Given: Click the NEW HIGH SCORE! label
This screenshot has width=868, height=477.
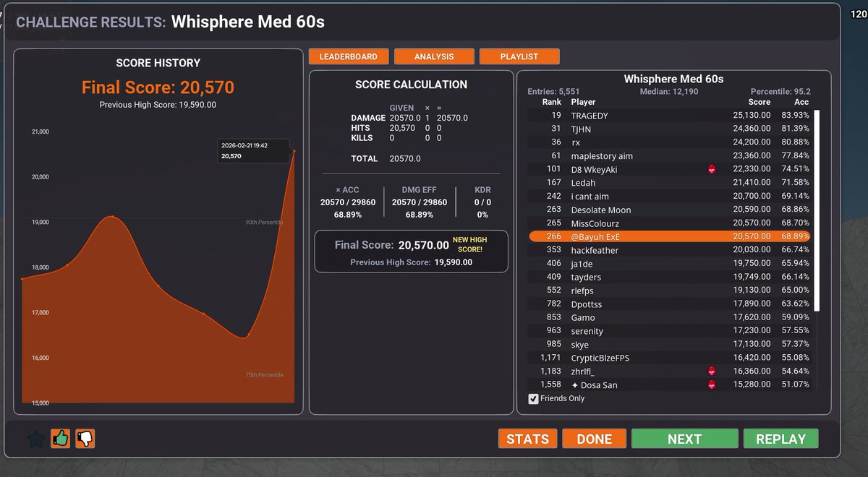Looking at the screenshot, I should click(470, 244).
